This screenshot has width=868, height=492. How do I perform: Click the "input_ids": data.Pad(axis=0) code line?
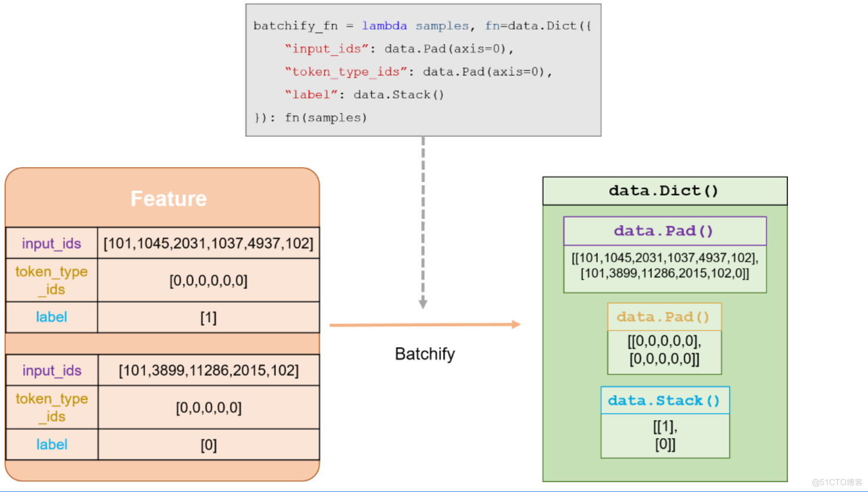(x=399, y=49)
